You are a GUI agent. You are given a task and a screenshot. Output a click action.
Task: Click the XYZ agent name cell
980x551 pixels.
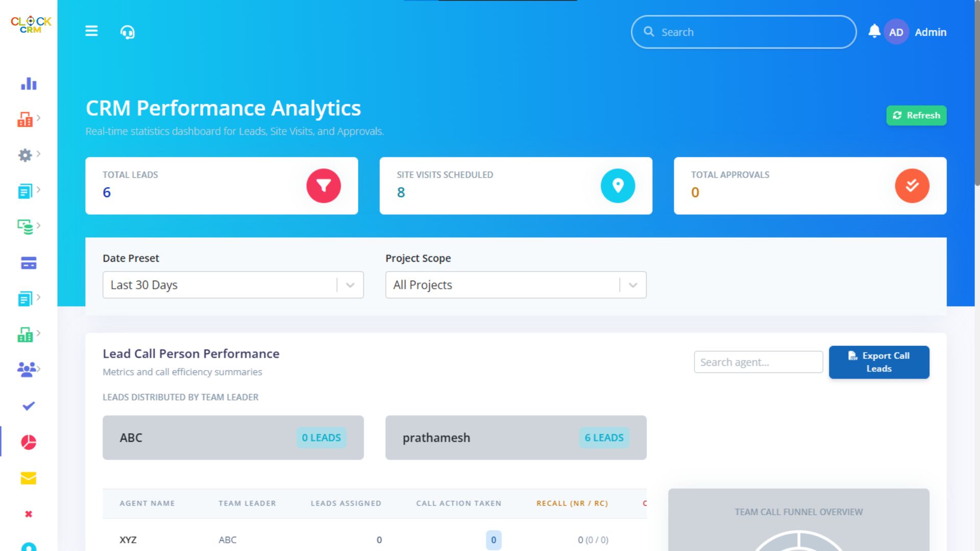point(128,540)
